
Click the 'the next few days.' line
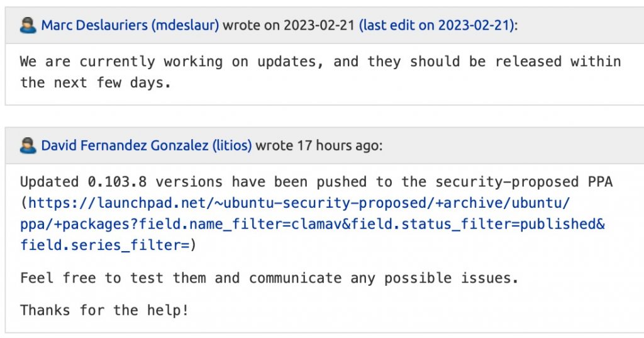point(95,82)
